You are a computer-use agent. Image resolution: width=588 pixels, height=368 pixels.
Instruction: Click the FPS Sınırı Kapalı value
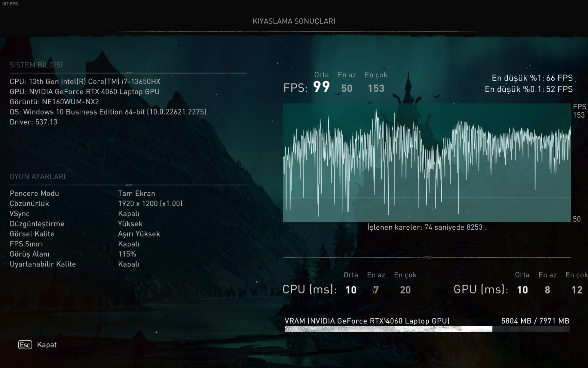click(x=129, y=244)
